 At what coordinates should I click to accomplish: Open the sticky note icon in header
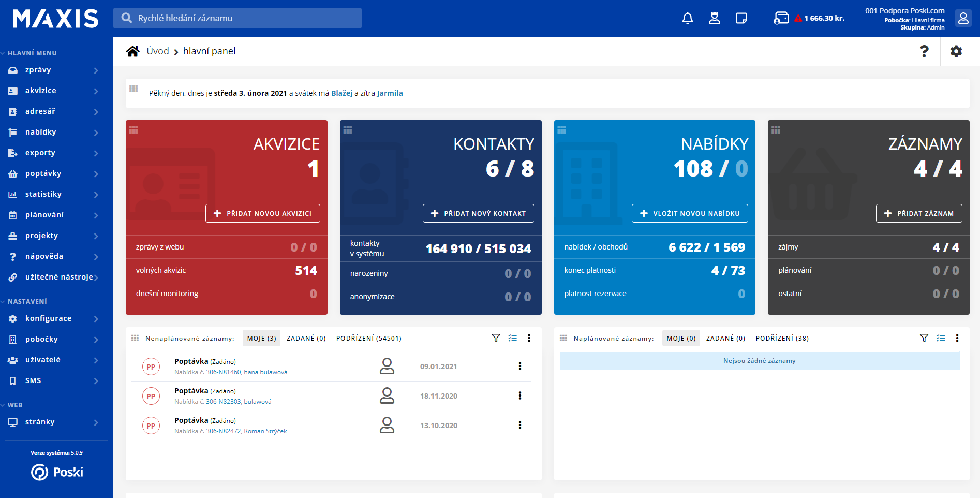(x=741, y=18)
